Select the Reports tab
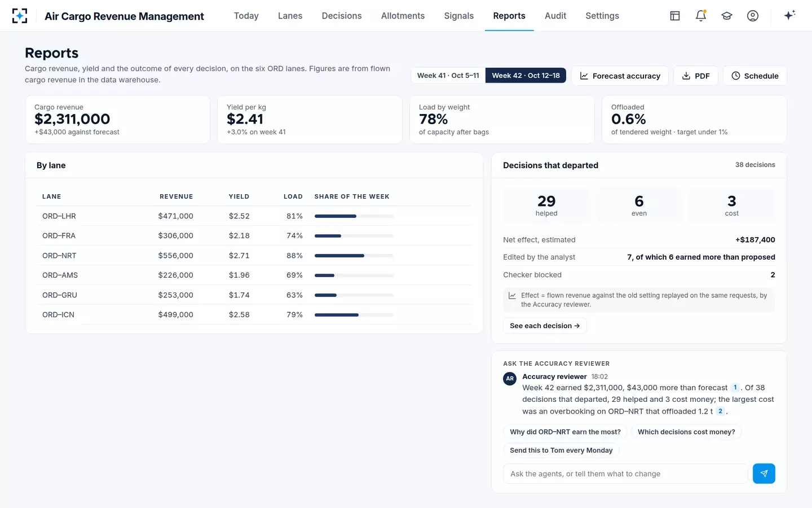Viewport: 812px width, 508px height. 509,16
